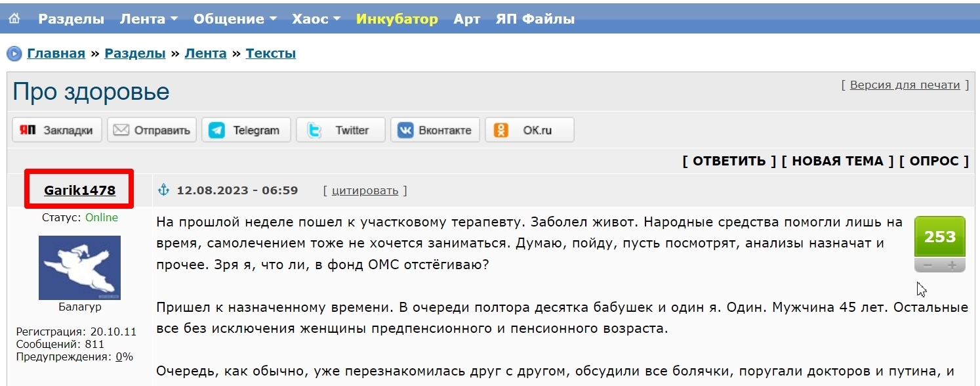Click the Сообщений: 811 text
Viewport: 980px width, 386px height.
[60, 344]
